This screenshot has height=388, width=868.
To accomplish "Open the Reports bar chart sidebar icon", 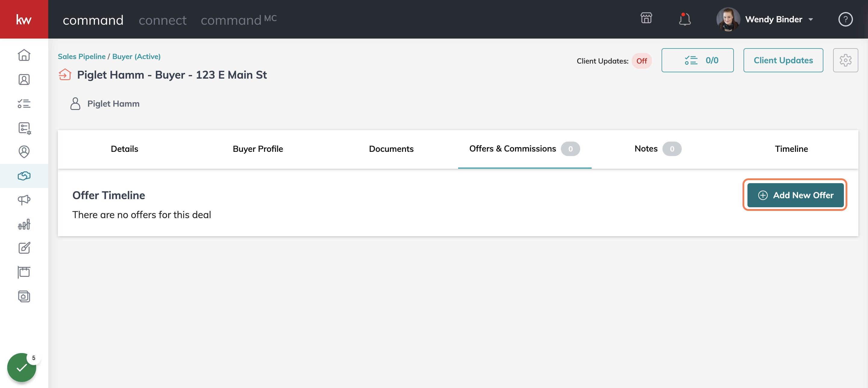I will point(24,224).
